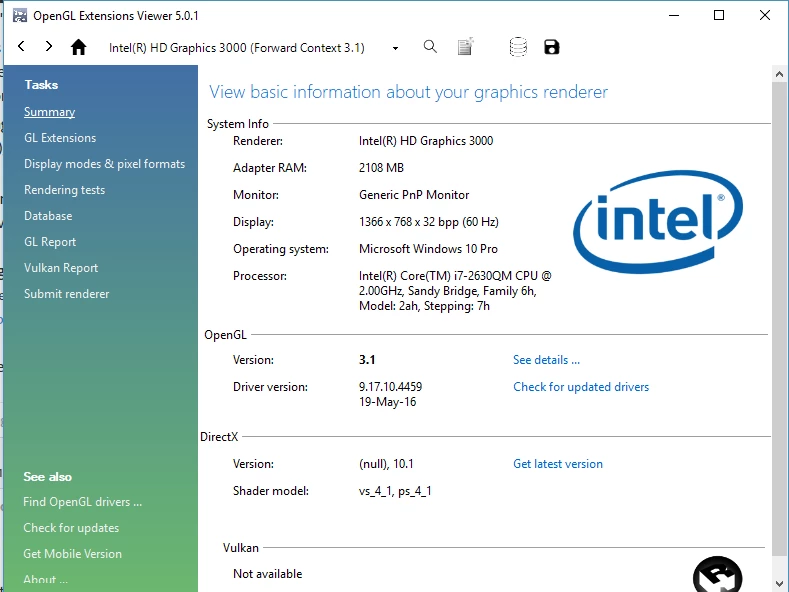Close the OpenGL Extensions Viewer window
Viewport: 789px width, 592px height.
click(765, 16)
